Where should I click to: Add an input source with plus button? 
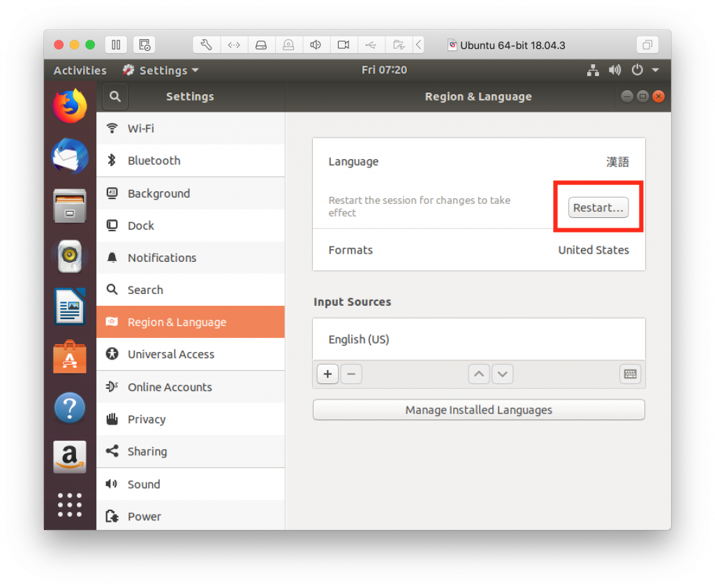327,374
